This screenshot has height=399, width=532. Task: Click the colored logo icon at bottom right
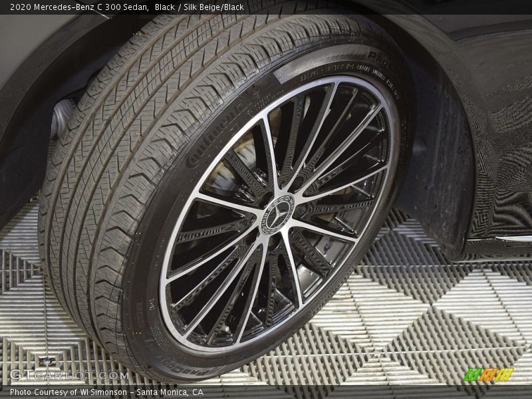tap(489, 374)
